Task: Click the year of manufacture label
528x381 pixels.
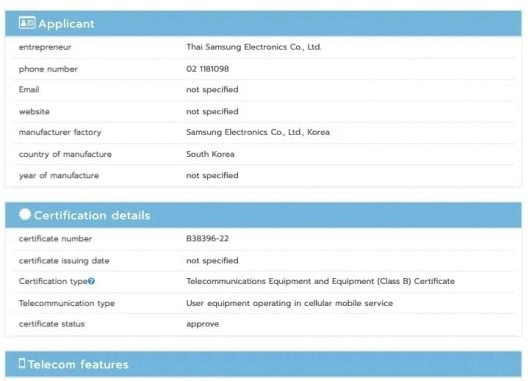Action: [59, 176]
